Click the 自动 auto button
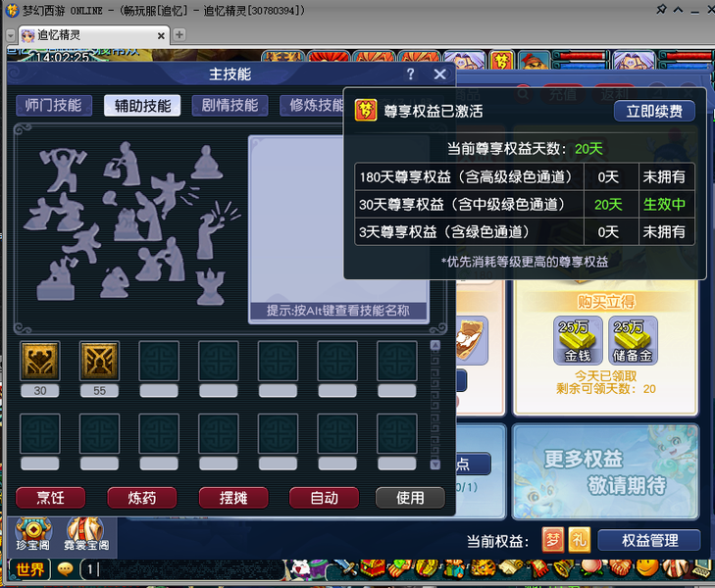 click(x=325, y=498)
